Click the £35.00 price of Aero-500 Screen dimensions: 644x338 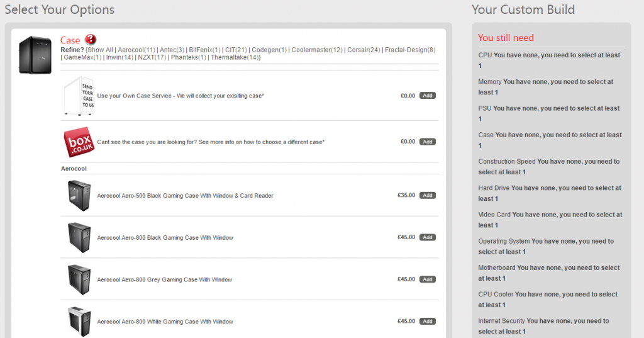coord(406,195)
